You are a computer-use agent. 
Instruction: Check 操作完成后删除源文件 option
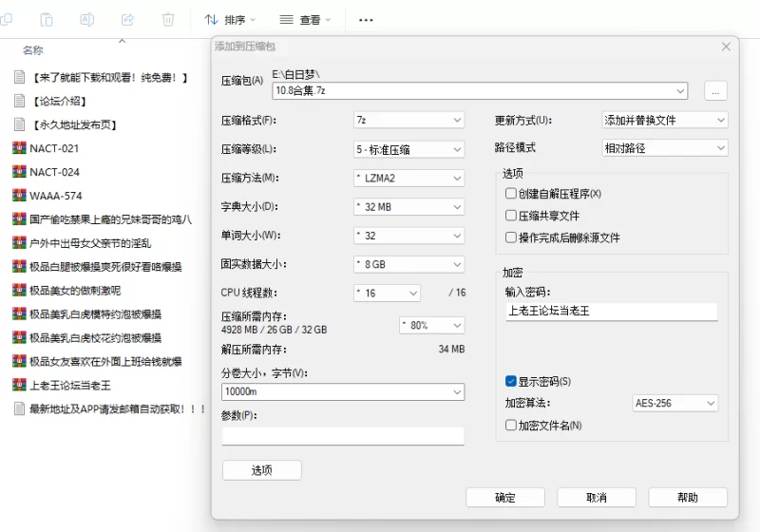click(x=511, y=237)
